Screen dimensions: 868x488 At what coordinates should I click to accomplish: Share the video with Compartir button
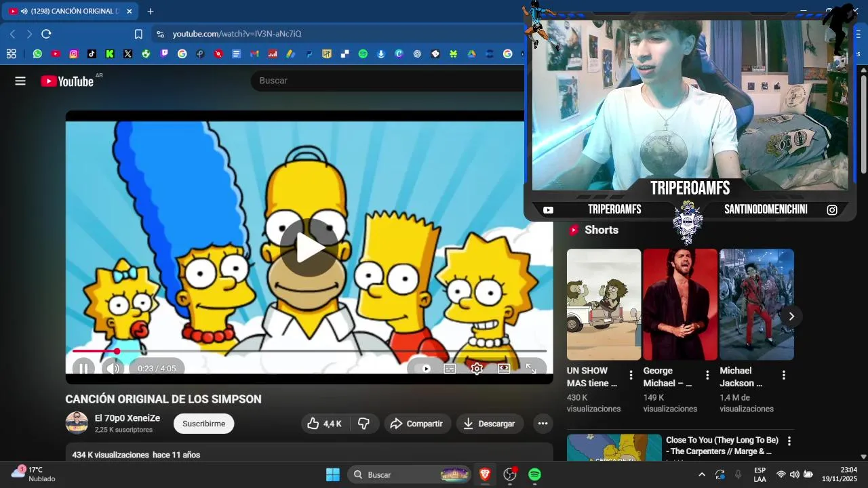(418, 424)
